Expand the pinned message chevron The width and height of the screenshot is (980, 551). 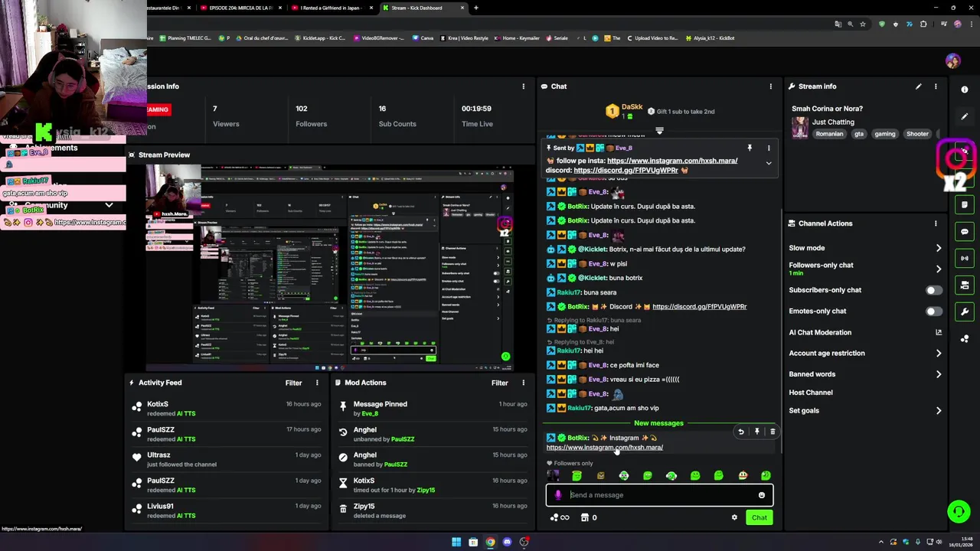tap(769, 163)
